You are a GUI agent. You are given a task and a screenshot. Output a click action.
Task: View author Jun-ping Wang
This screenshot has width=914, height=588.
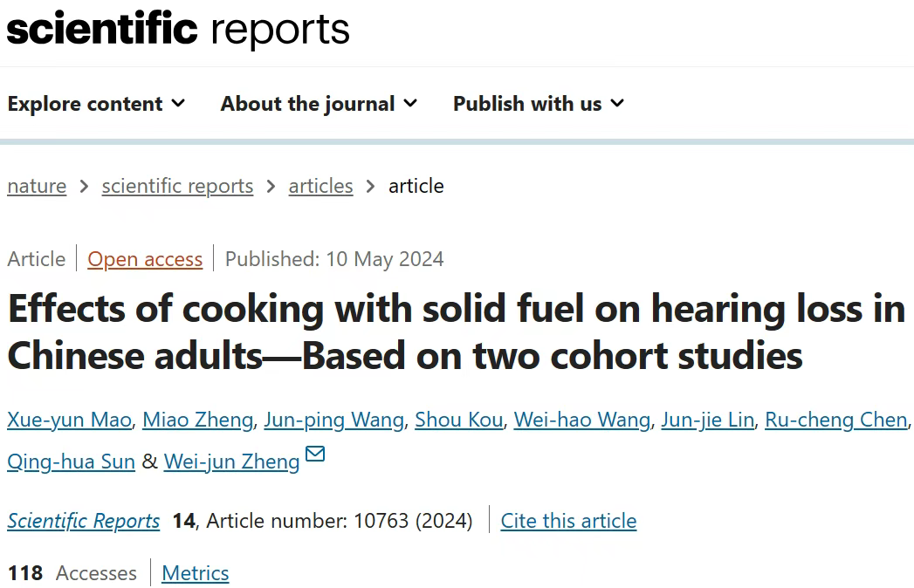[x=334, y=420]
